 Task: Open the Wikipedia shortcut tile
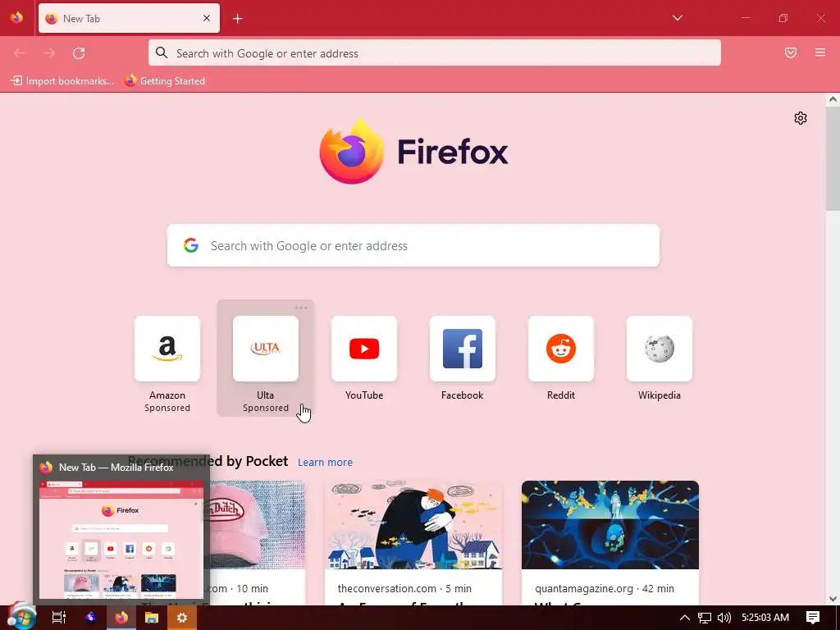[x=660, y=349]
